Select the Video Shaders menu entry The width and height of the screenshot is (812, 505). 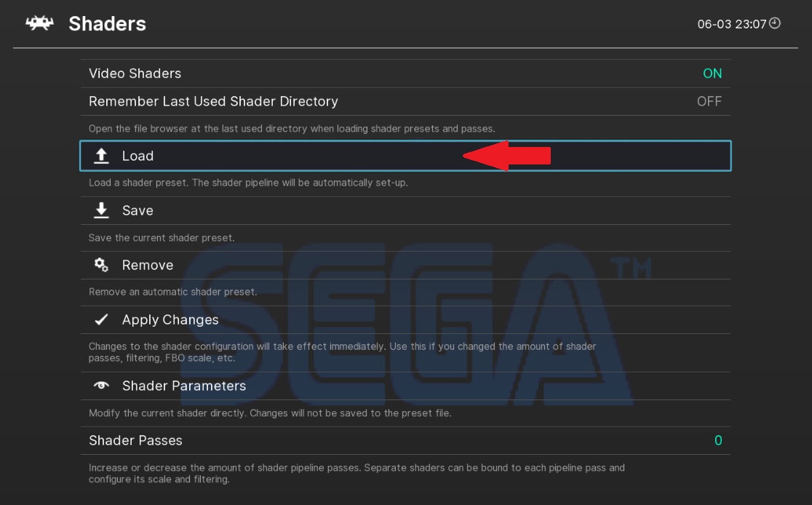(x=135, y=73)
